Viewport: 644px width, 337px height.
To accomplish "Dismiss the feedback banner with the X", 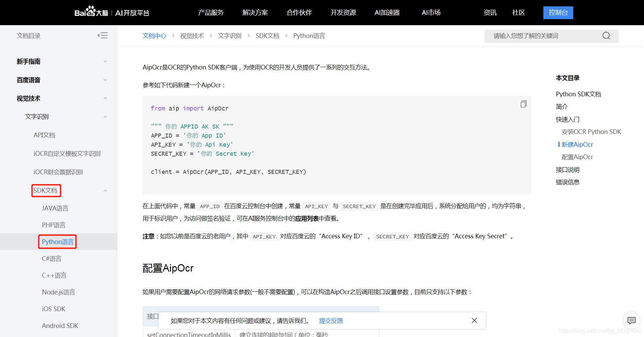I will [x=474, y=320].
